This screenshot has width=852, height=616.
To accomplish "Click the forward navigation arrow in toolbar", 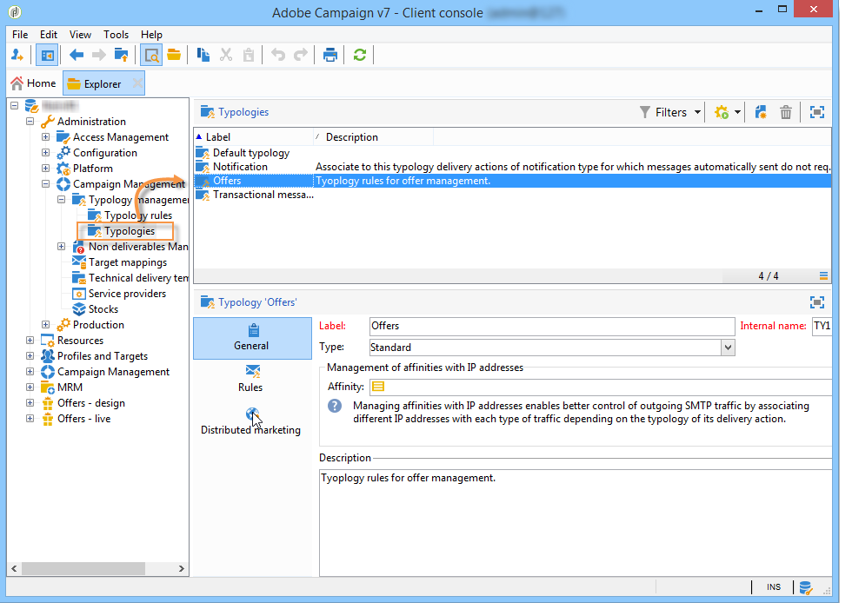I will coord(99,55).
